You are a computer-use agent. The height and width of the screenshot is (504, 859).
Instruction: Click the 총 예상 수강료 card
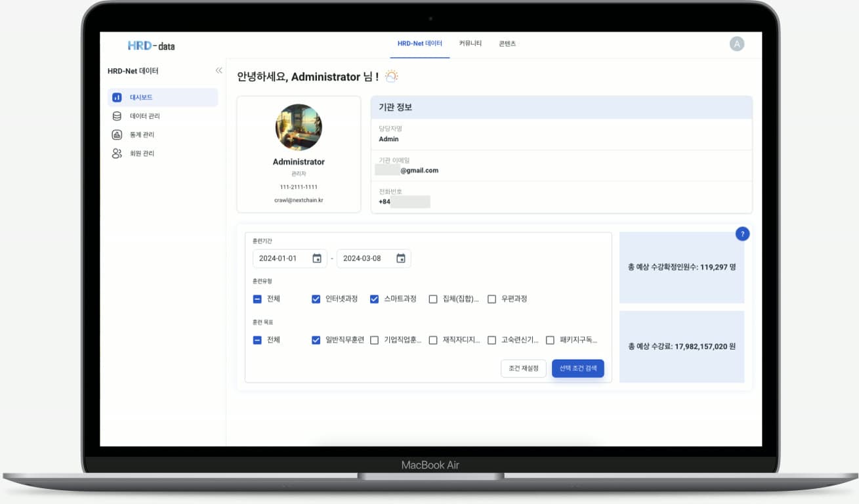[x=682, y=346]
